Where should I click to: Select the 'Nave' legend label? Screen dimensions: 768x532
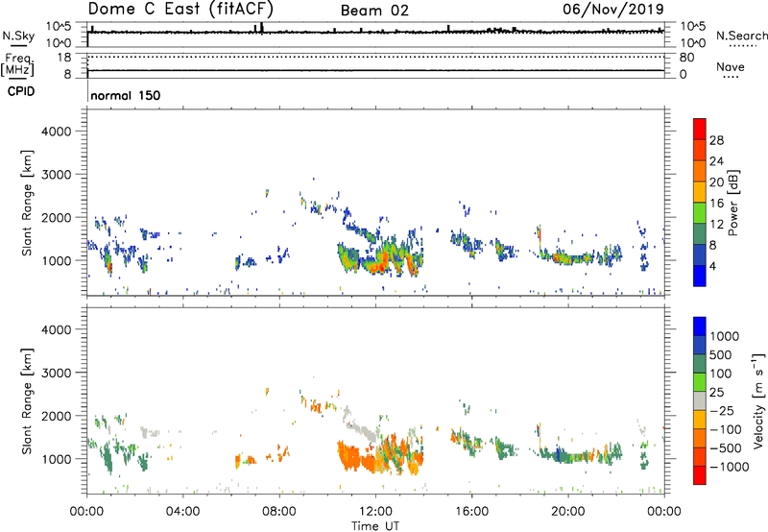[730, 66]
